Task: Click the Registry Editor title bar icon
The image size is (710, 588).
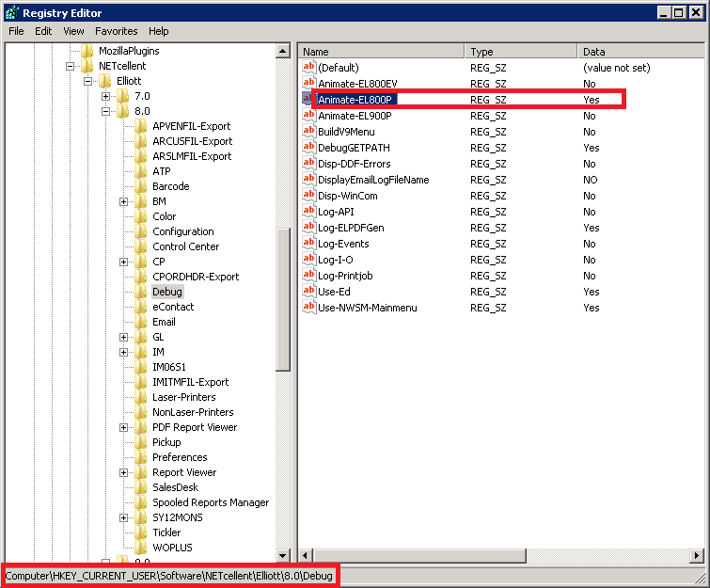Action: tap(12, 12)
